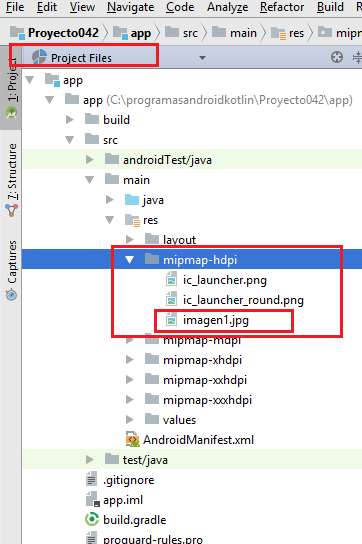This screenshot has height=544, width=362.
Task: Select the mipmap-xhdpi folder icon
Action: tap(152, 359)
